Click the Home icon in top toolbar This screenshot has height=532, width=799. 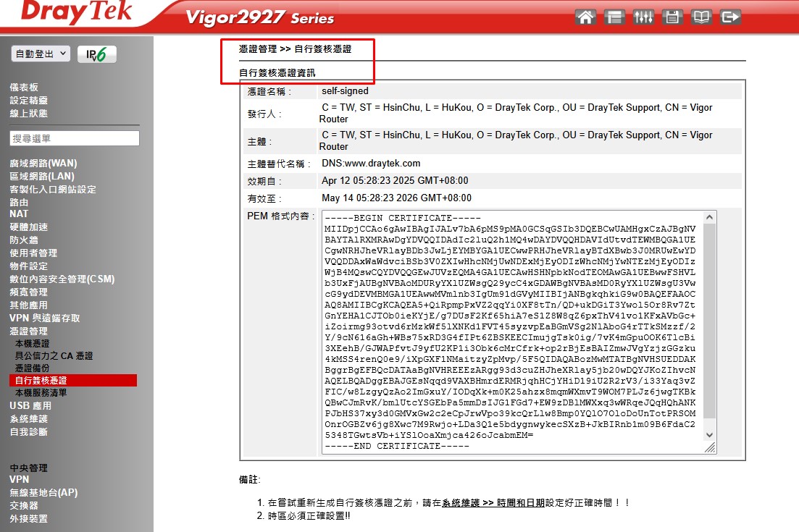[586, 17]
